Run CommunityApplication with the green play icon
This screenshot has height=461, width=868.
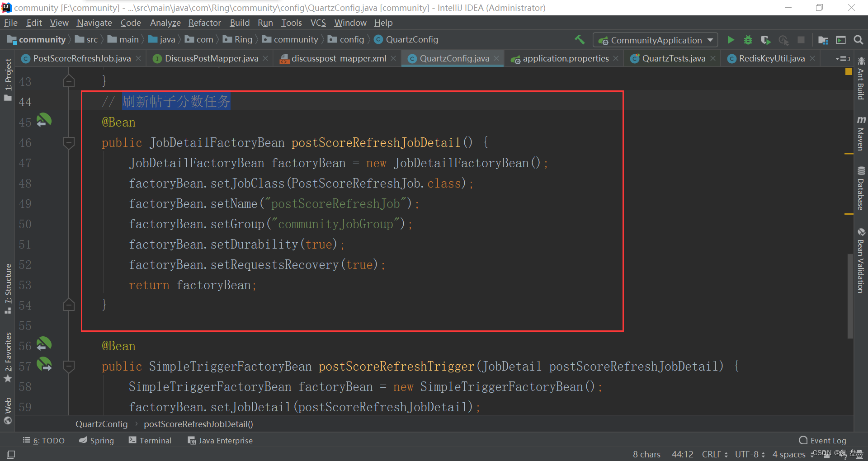click(731, 40)
